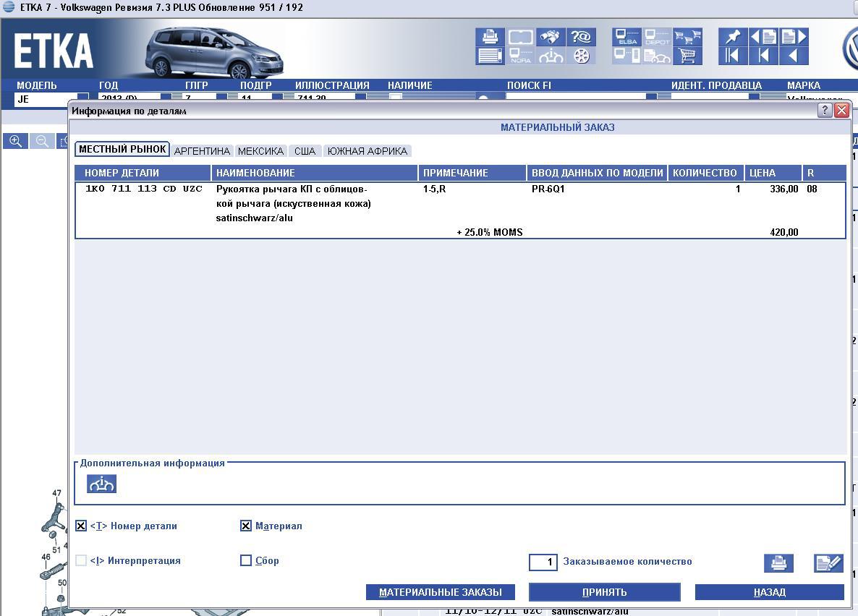Viewport: 858px width, 616px height.
Task: Click the Заказываемое количество input field
Action: pyautogui.click(x=543, y=562)
